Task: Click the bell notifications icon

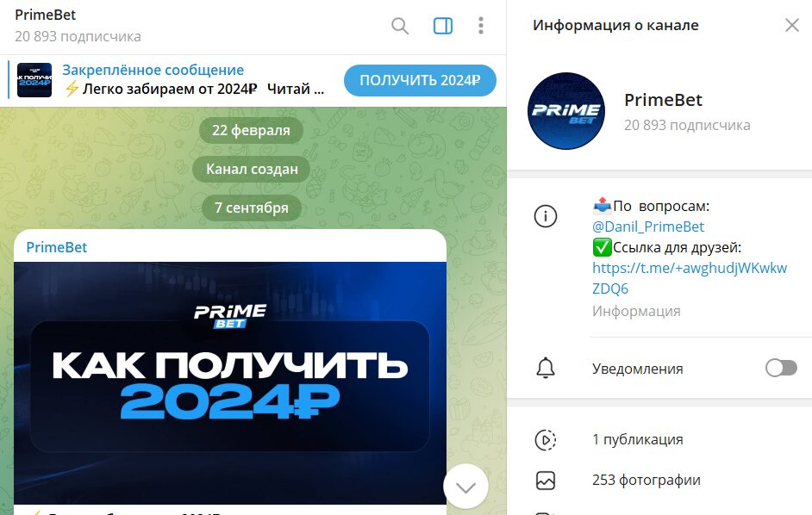Action: (x=546, y=368)
